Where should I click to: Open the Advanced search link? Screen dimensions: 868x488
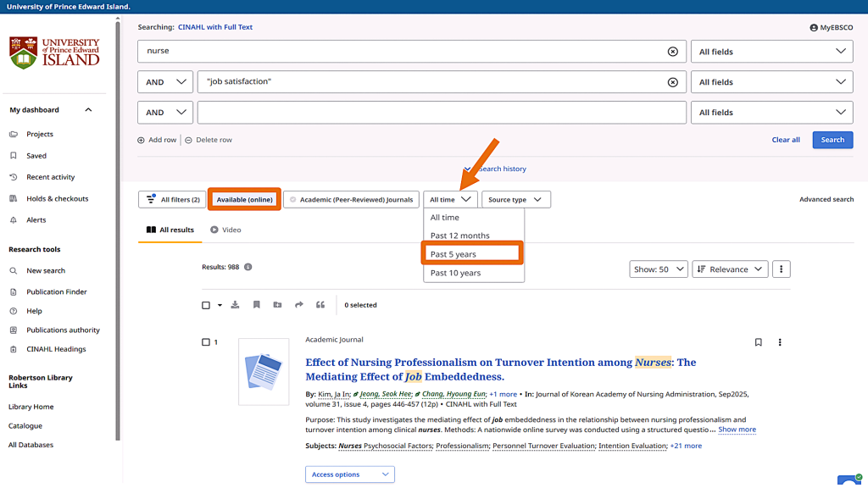point(826,200)
